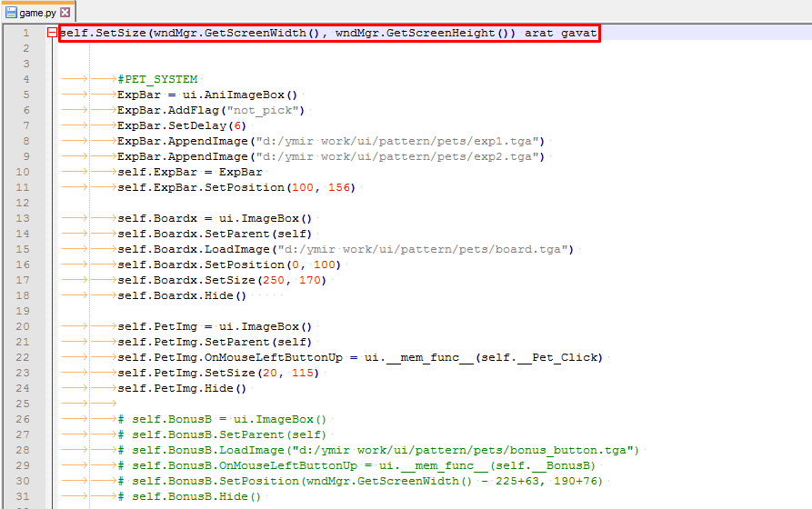Click 'self.ExpBar = ExpBar' line

point(190,172)
